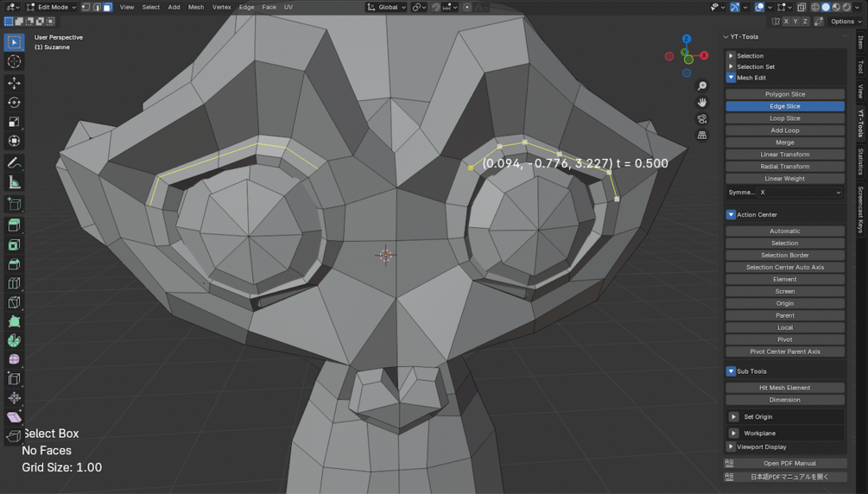Switch to the Item sidebar tab

click(x=861, y=42)
